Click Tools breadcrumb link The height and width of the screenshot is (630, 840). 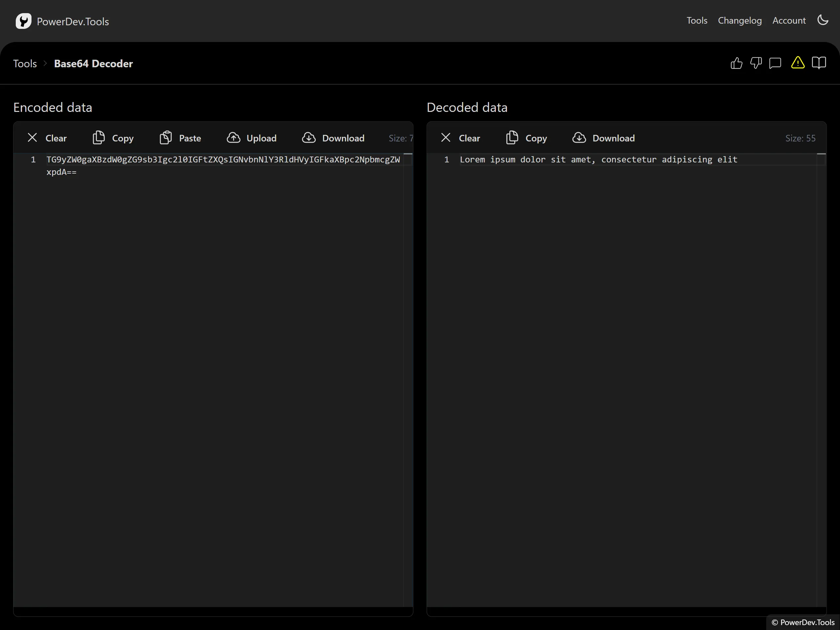(25, 63)
